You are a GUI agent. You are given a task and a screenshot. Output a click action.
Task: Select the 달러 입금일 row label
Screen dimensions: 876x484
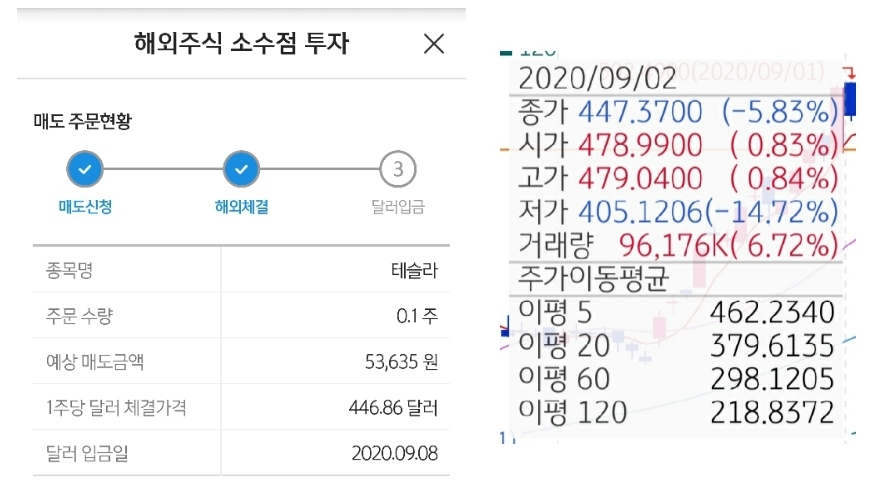[x=87, y=453]
